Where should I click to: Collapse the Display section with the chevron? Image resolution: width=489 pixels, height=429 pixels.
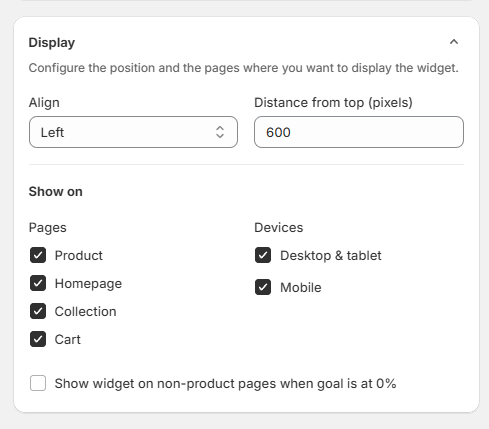pyautogui.click(x=454, y=42)
